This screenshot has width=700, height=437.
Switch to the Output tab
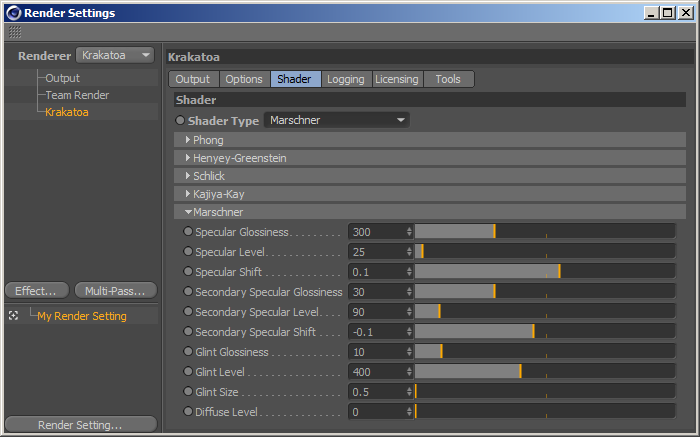193,79
